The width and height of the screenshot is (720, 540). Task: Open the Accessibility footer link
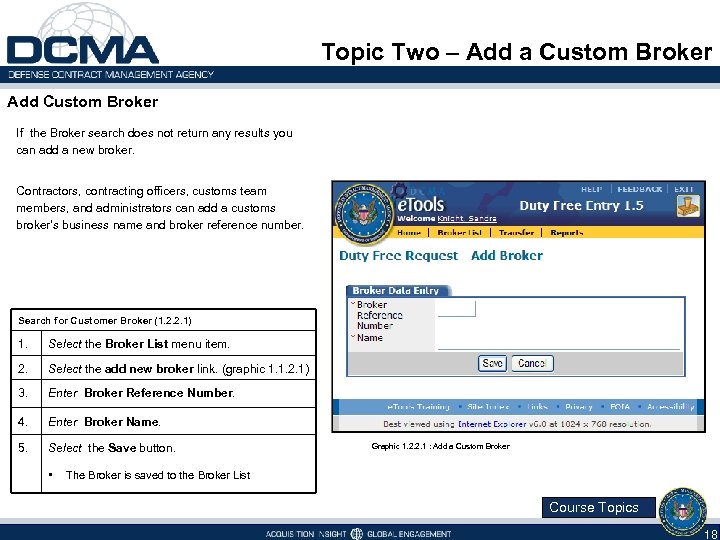(670, 407)
